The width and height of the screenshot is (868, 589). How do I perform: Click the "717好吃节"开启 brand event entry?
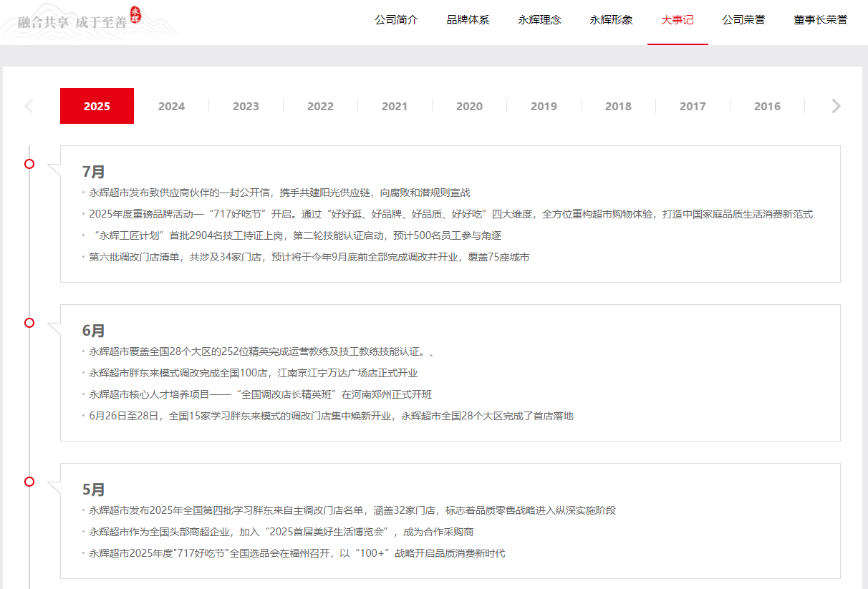pos(451,214)
